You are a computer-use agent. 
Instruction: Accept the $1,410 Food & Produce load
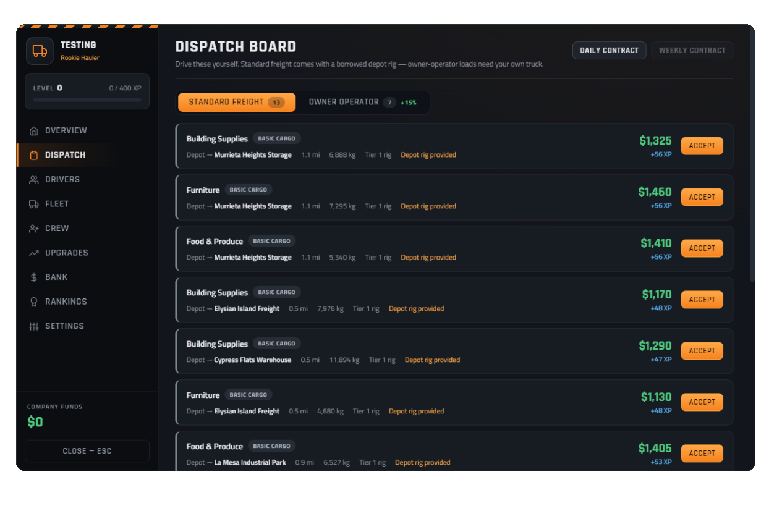702,248
